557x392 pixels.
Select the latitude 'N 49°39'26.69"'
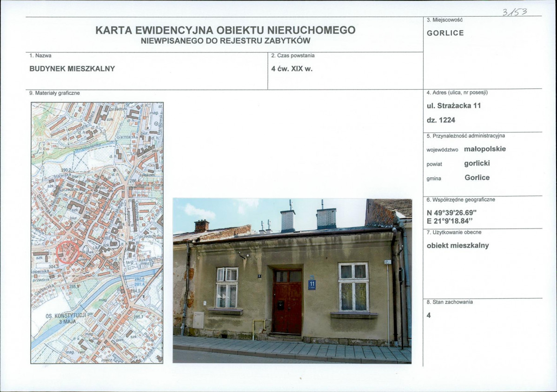[x=451, y=213]
